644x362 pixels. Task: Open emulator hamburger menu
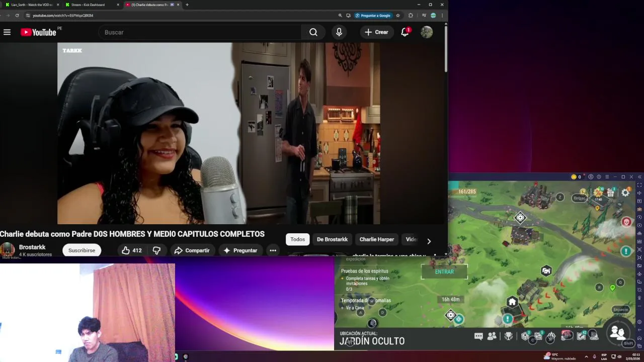coord(607,177)
